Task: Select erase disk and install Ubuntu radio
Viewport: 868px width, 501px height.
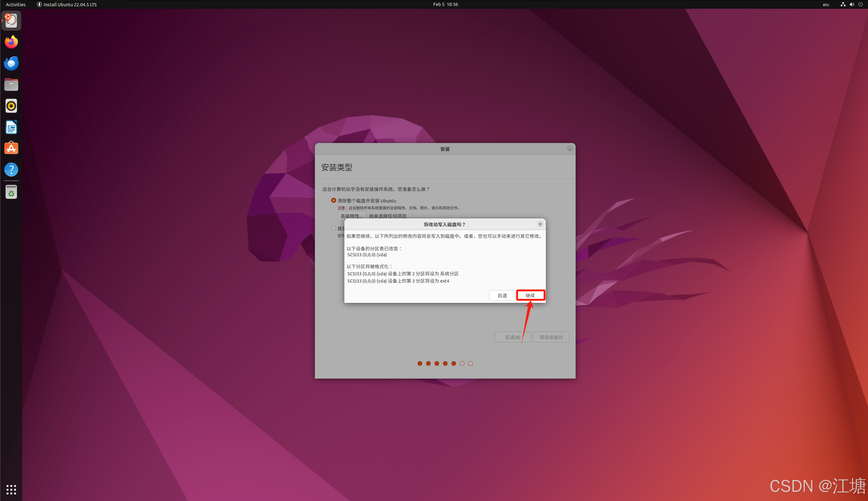Action: coord(333,200)
